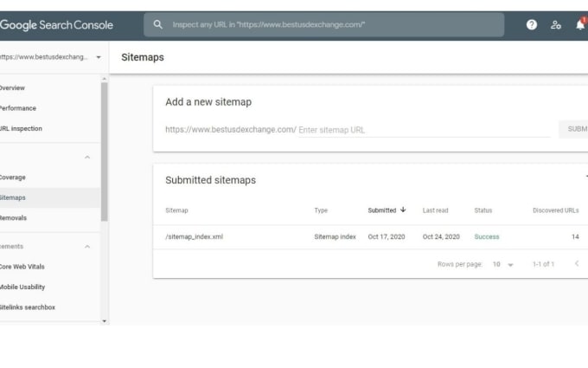The height and width of the screenshot is (368, 588).
Task: Click the sidebar vertical scrollbar
Action: point(105,152)
